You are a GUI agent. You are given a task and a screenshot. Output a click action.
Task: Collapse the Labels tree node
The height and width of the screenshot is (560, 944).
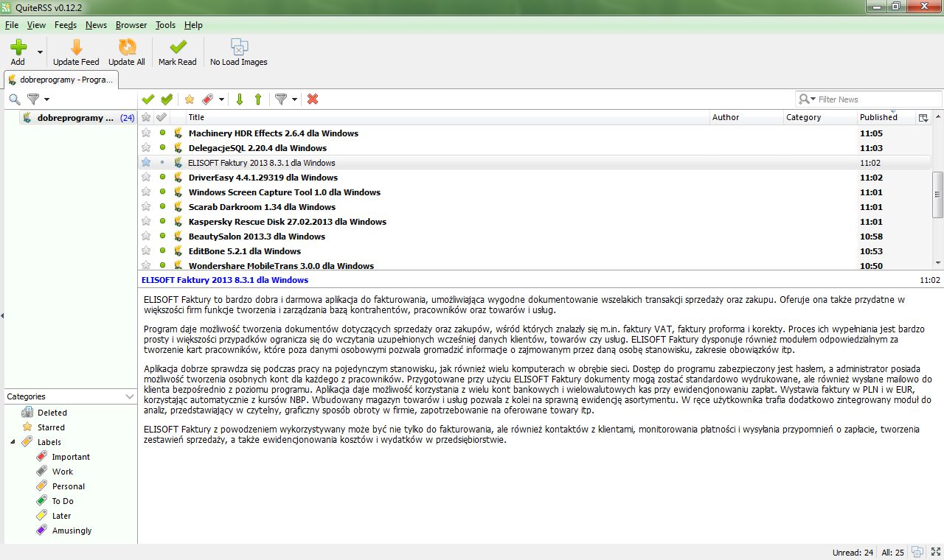[x=13, y=442]
